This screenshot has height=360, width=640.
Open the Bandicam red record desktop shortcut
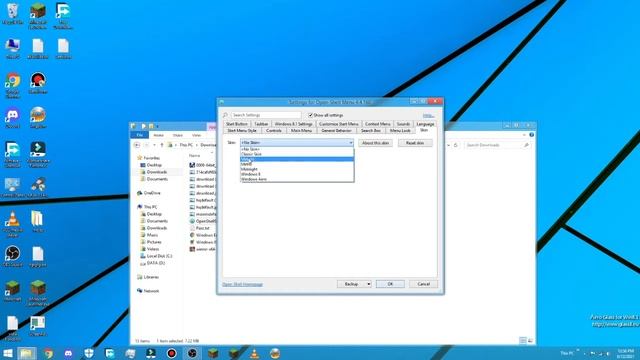pos(38,83)
